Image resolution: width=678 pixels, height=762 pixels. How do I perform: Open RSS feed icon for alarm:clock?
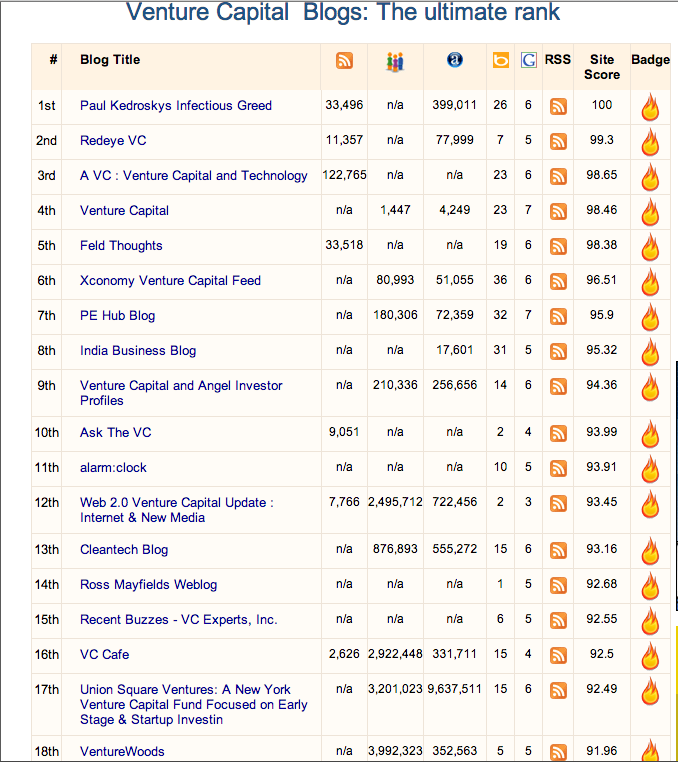click(x=558, y=468)
